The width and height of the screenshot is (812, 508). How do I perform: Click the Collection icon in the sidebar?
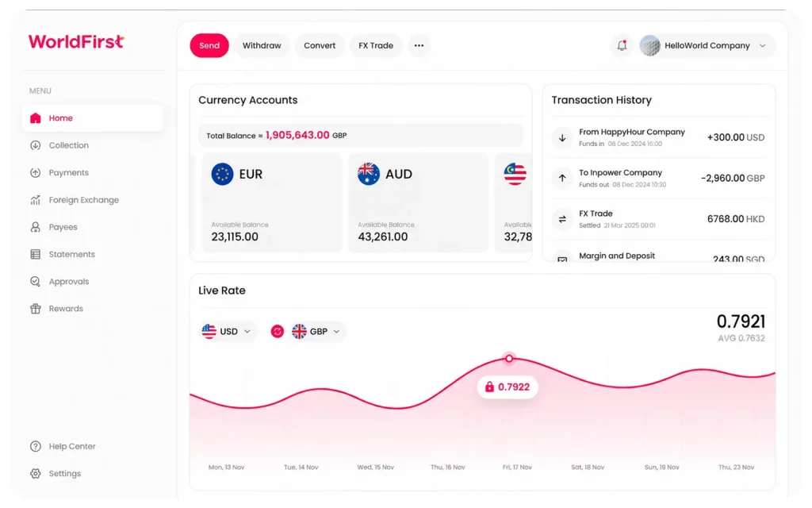[x=35, y=145]
